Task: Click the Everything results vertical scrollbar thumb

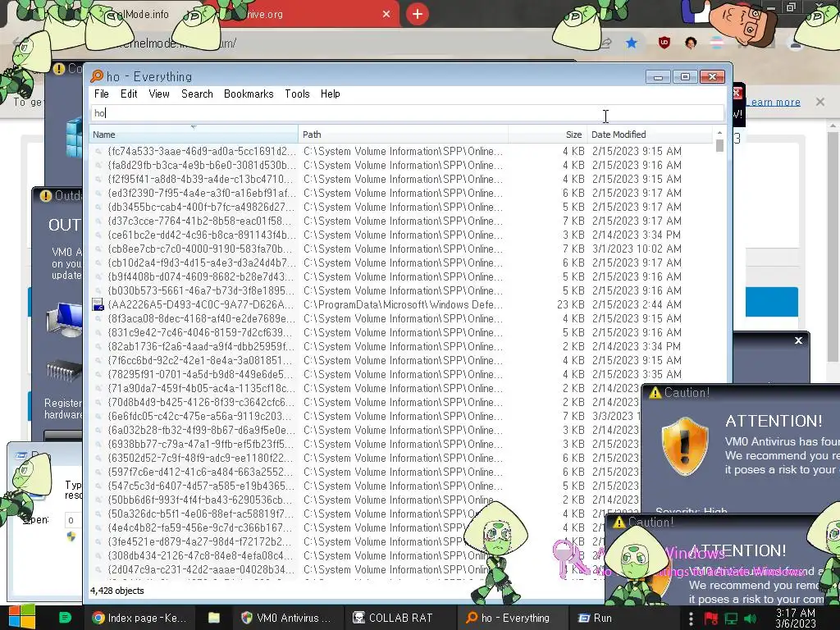Action: click(x=719, y=146)
